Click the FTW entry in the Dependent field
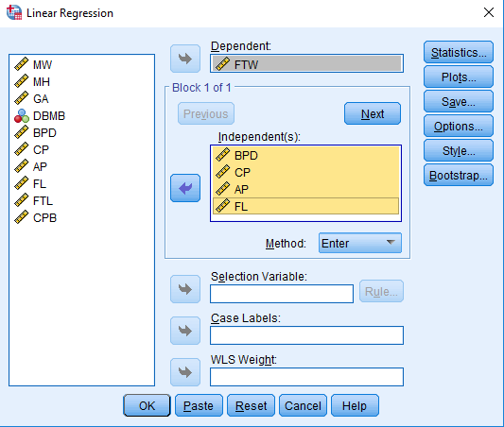The image size is (504, 427). (x=306, y=63)
